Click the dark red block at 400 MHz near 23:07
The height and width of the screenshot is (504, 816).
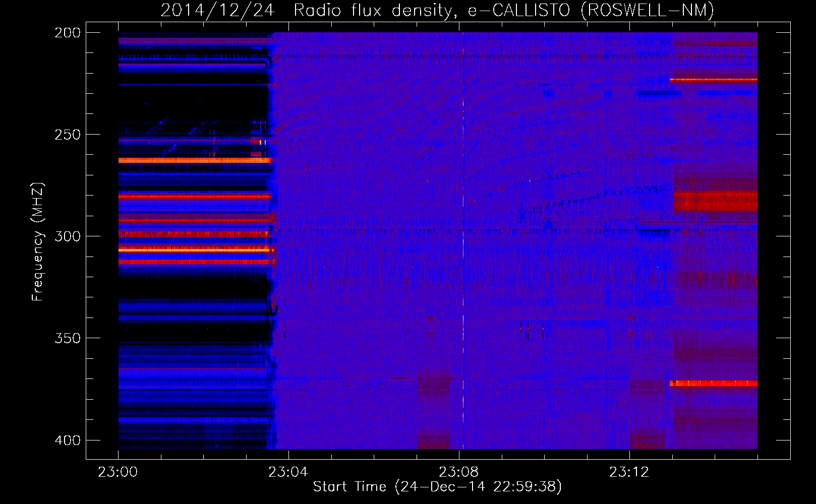(434, 441)
